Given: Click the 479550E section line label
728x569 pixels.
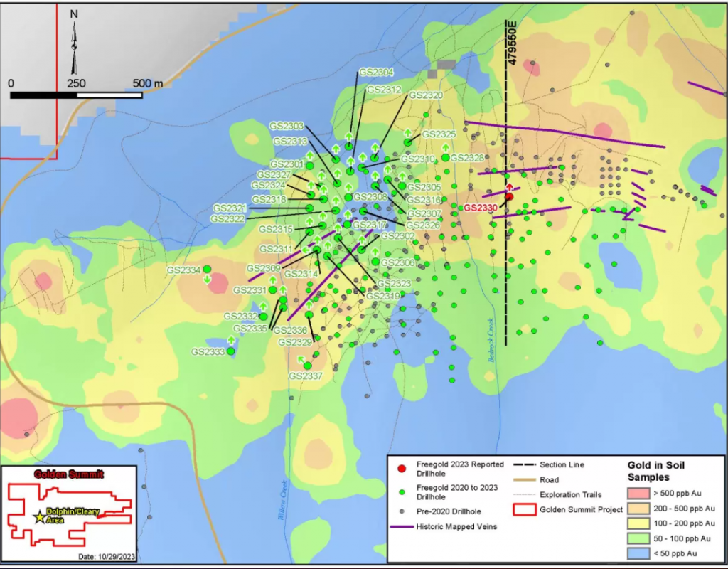Looking at the screenshot, I should tap(512, 43).
